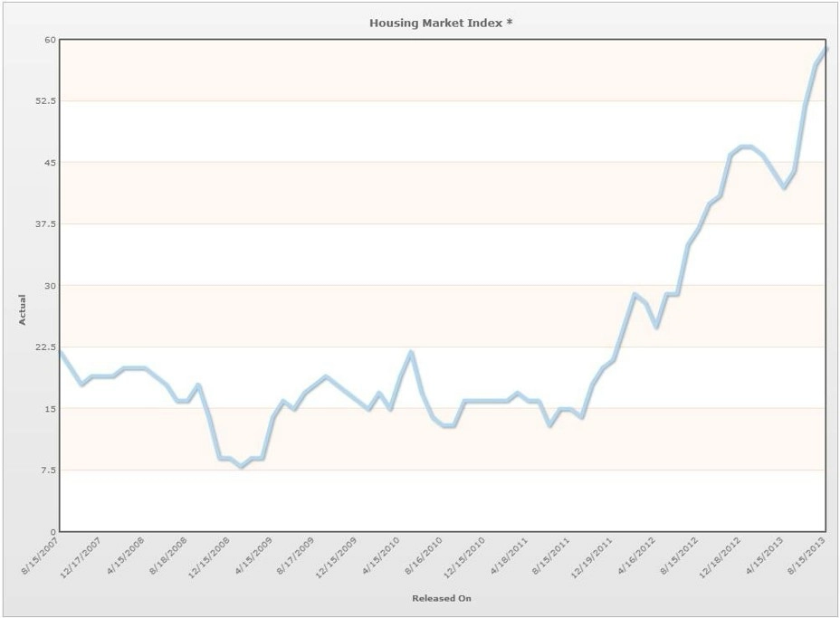Click the line's final peak near 60

(826, 49)
